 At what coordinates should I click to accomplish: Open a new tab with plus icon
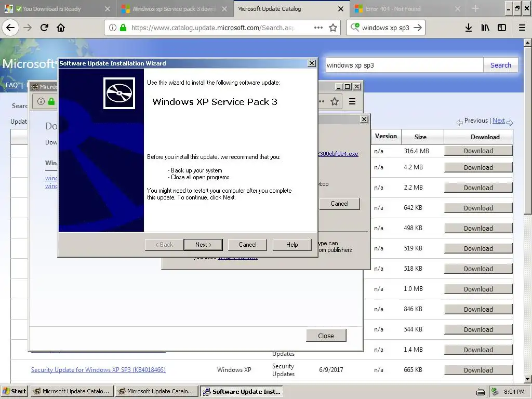475,8
